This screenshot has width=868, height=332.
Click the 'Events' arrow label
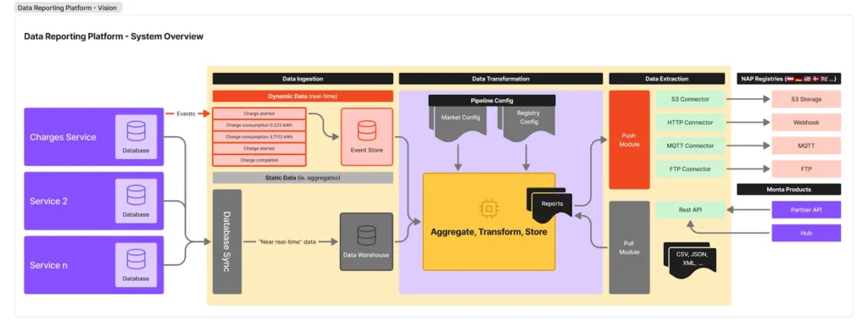(x=186, y=113)
